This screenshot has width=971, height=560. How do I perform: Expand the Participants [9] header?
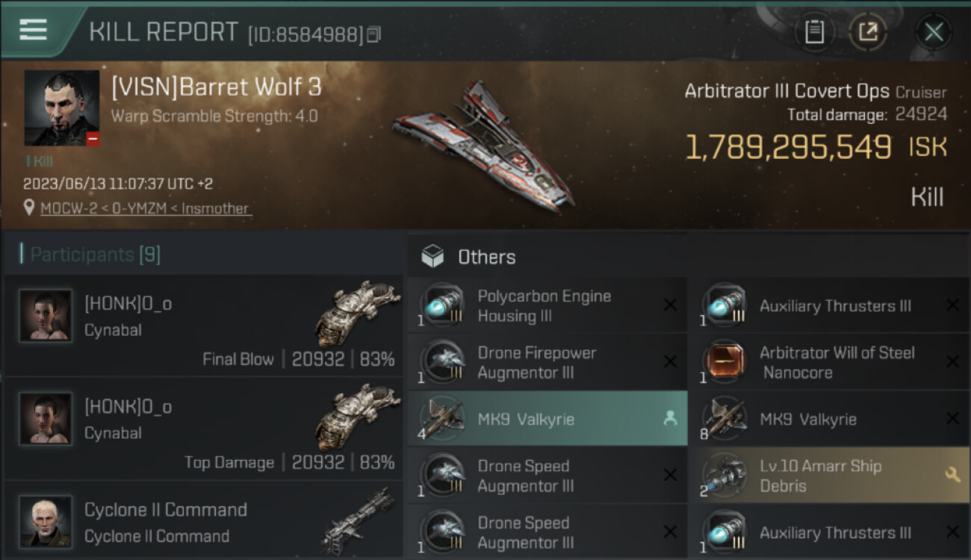point(95,255)
